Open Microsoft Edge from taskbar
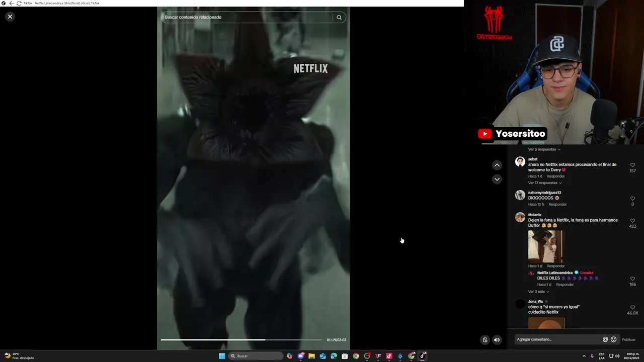The height and width of the screenshot is (362, 644). (x=334, y=356)
